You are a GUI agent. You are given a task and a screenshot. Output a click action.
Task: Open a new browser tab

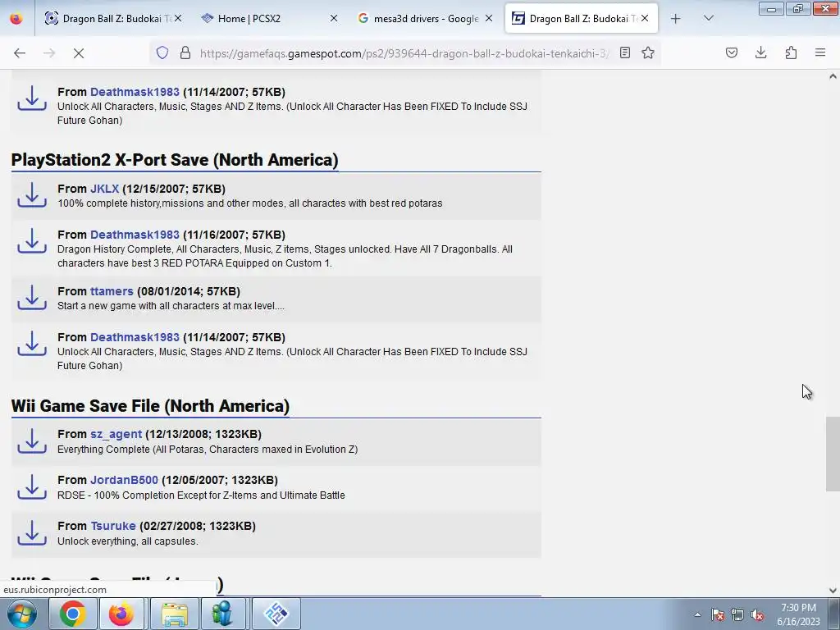click(x=676, y=19)
